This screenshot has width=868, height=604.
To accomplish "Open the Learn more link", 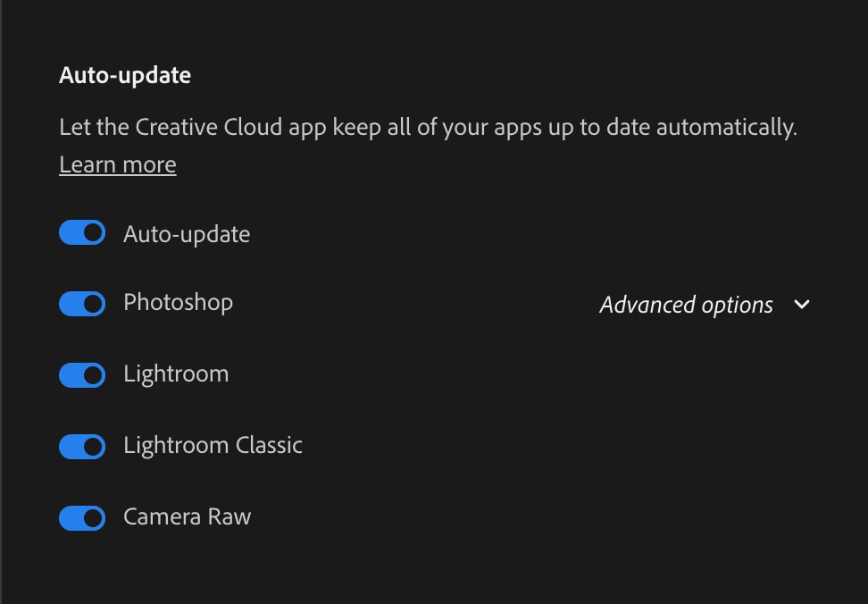I will 118,165.
